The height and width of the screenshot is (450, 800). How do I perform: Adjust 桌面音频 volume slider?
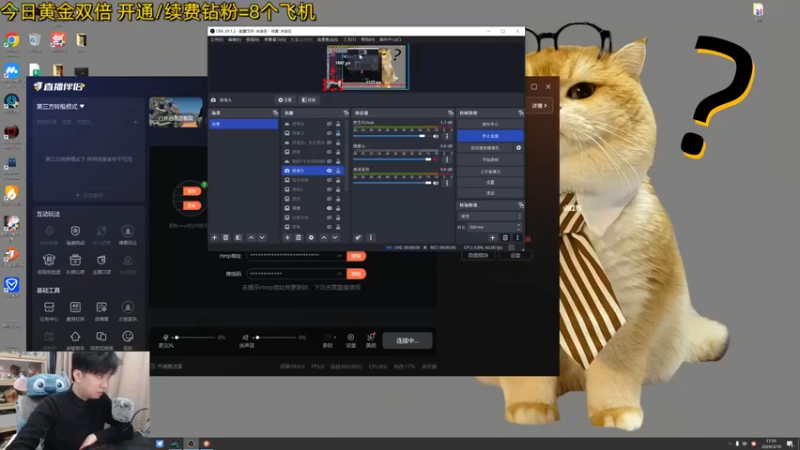392,183
